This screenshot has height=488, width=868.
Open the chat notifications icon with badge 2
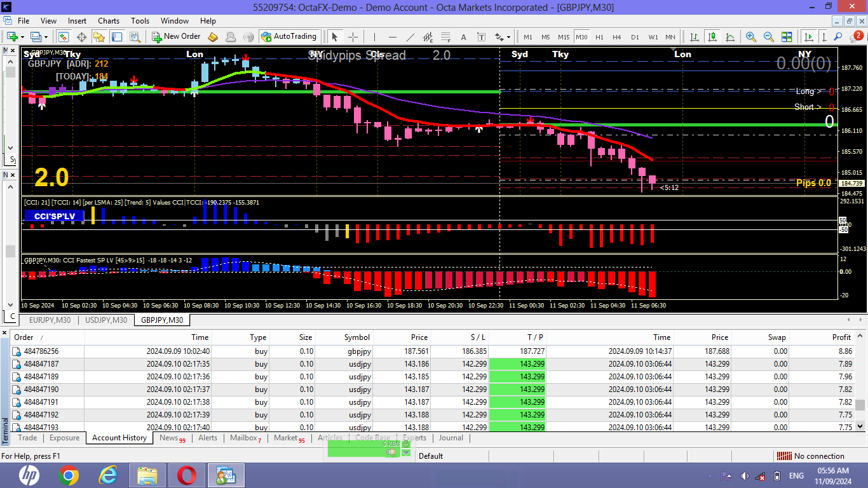[x=856, y=37]
